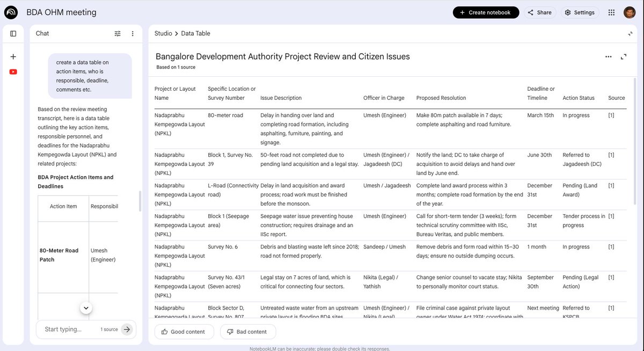Image resolution: width=644 pixels, height=351 pixels.
Task: Open Settings button
Action: (580, 12)
